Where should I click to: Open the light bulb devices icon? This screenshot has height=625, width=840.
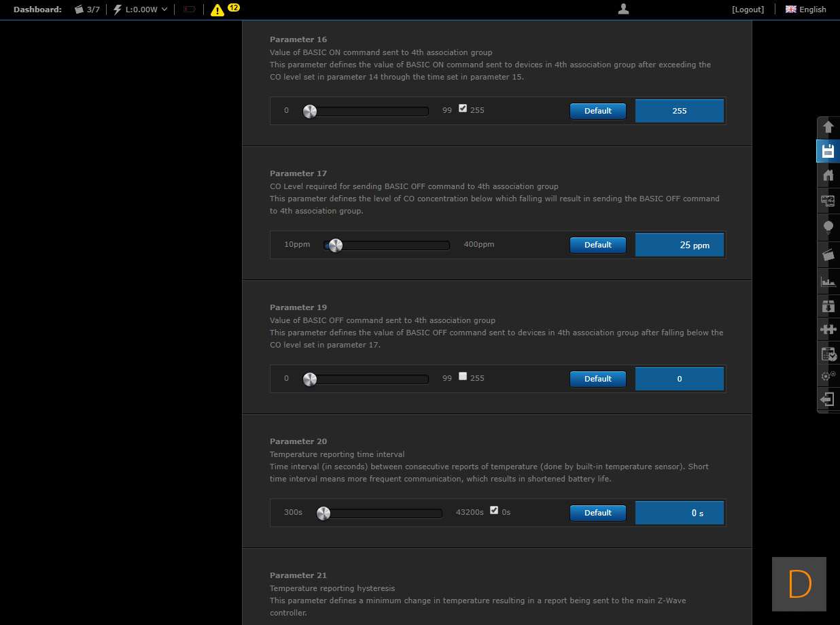coord(828,227)
